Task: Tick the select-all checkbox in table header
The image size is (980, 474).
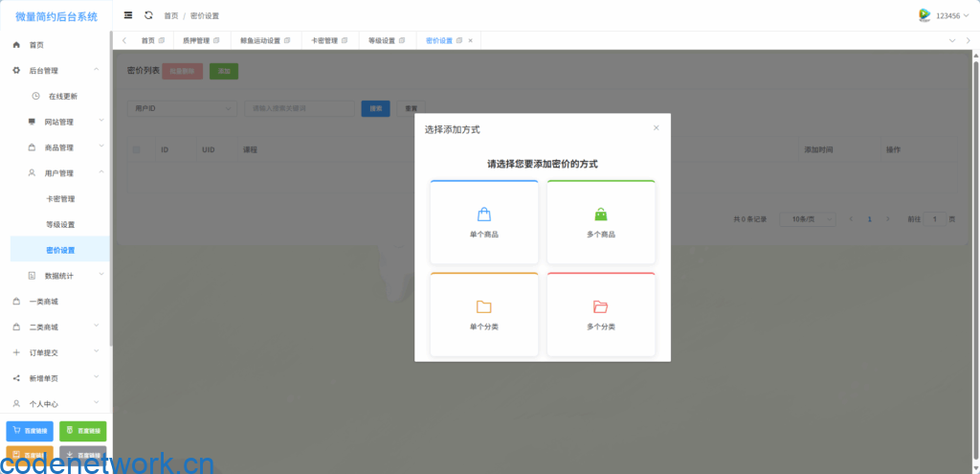Action: click(137, 150)
